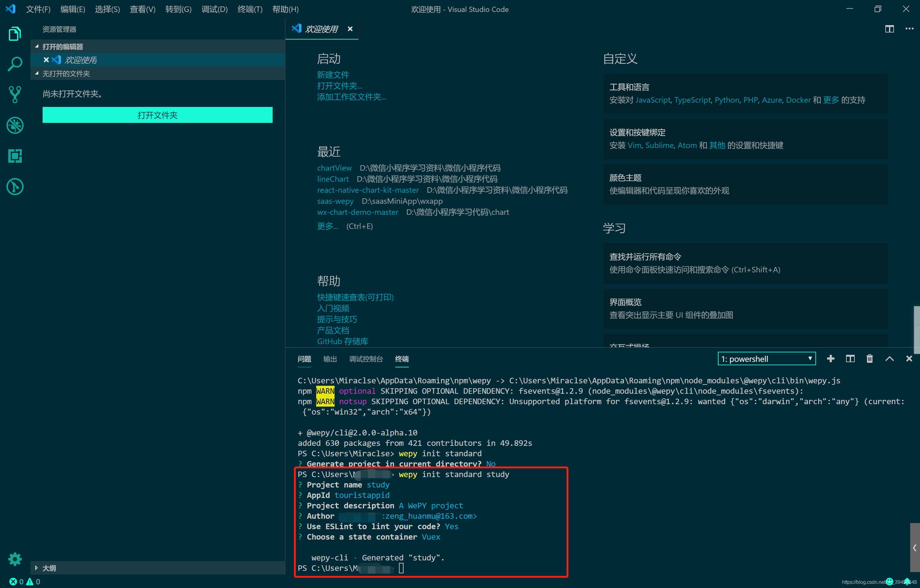This screenshot has width=920, height=588.
Task: Open the 帮助(H) menu
Action: coord(286,9)
